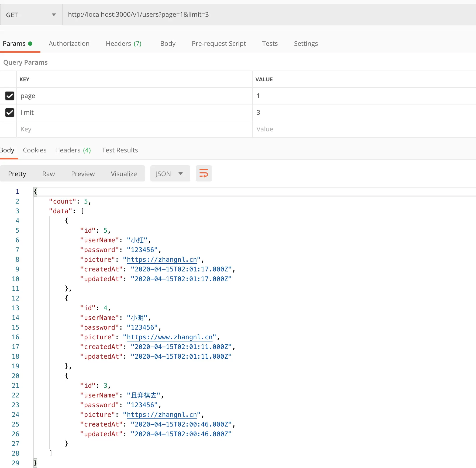
Task: Switch to the Params tab
Action: (x=18, y=44)
